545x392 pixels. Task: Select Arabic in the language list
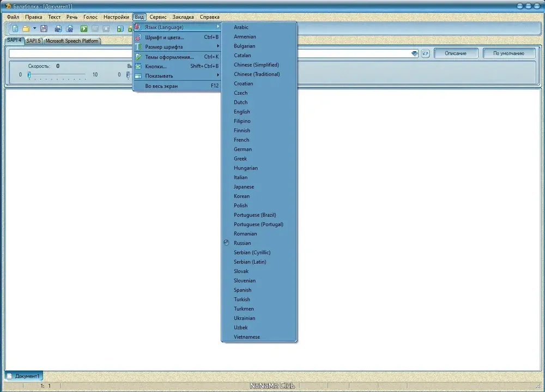259,27
